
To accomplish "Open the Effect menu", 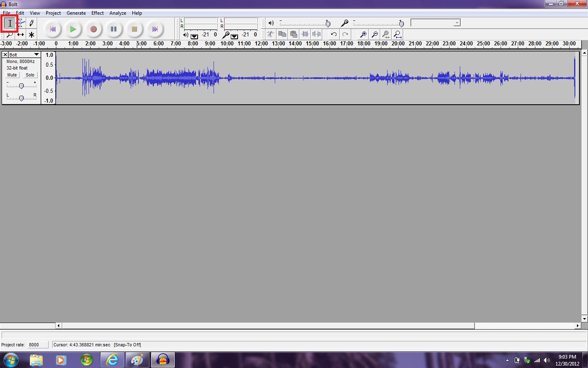I will point(98,13).
